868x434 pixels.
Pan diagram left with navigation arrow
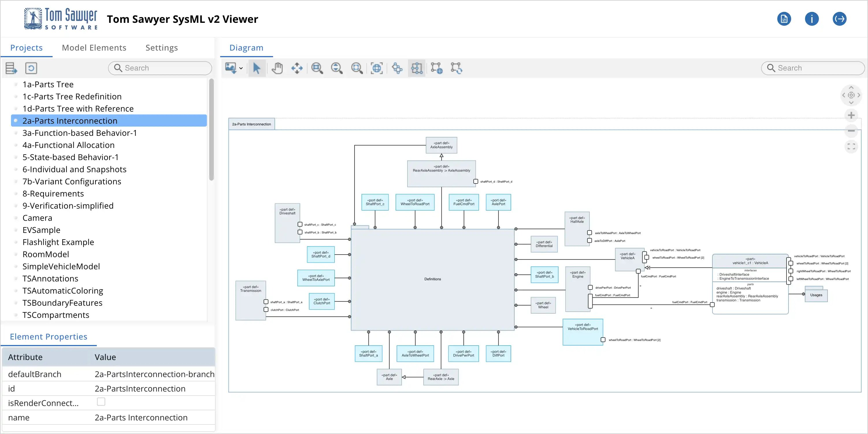844,95
